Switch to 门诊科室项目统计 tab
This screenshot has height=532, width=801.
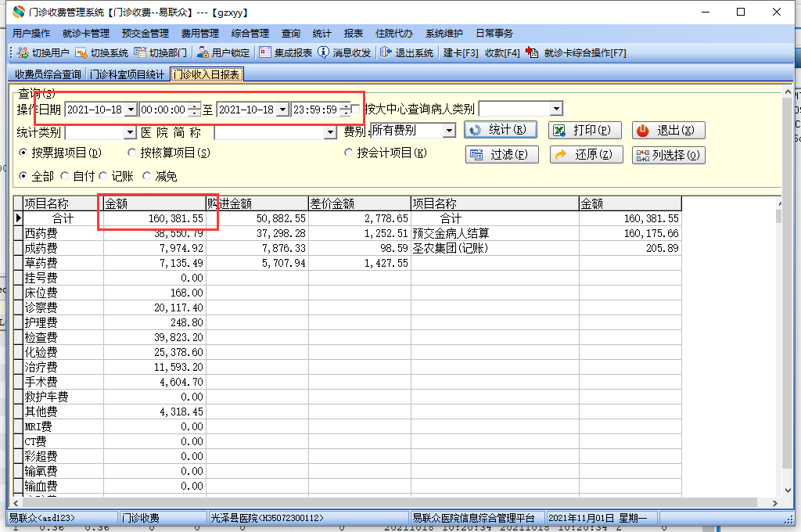(x=127, y=74)
